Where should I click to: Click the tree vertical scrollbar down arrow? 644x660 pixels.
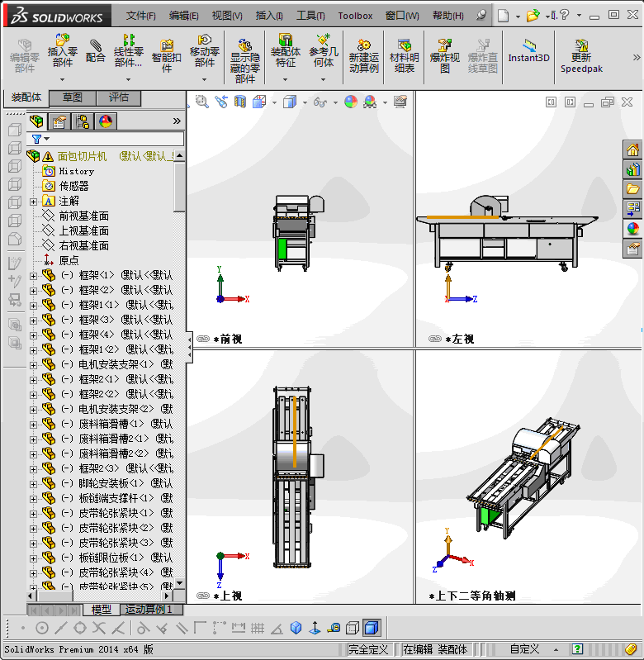[180, 583]
